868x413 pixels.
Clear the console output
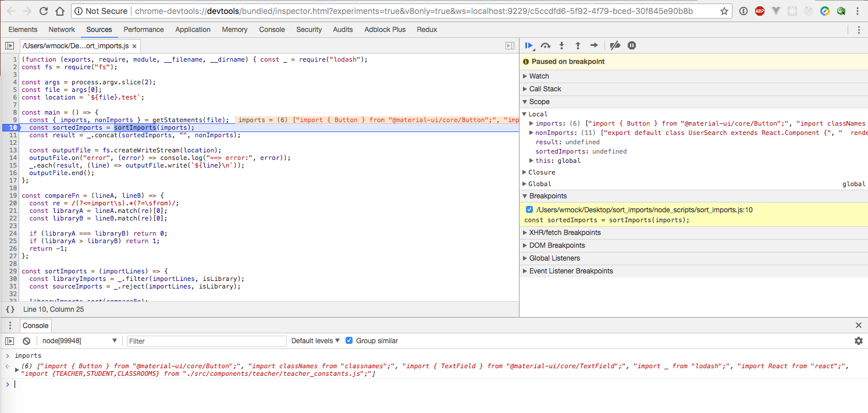26,341
